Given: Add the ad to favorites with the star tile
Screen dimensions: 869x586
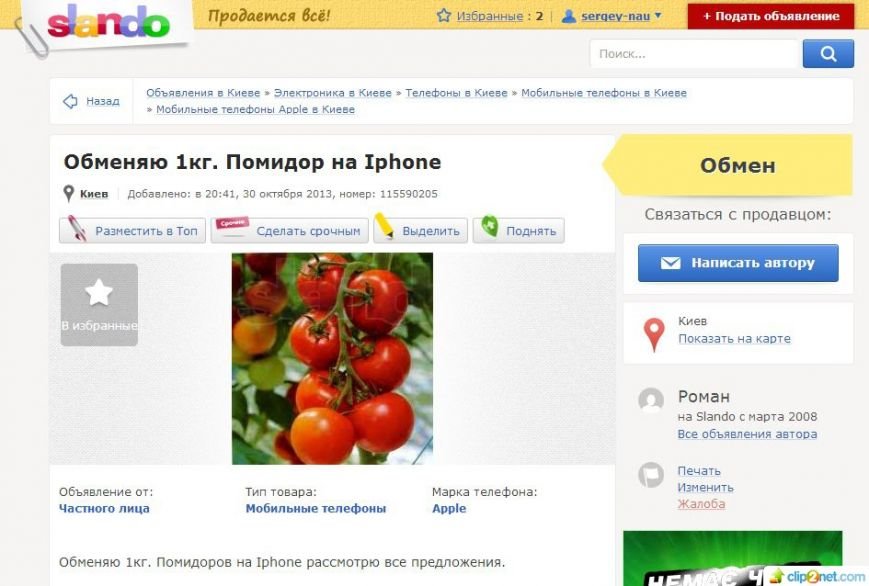Looking at the screenshot, I should (99, 305).
